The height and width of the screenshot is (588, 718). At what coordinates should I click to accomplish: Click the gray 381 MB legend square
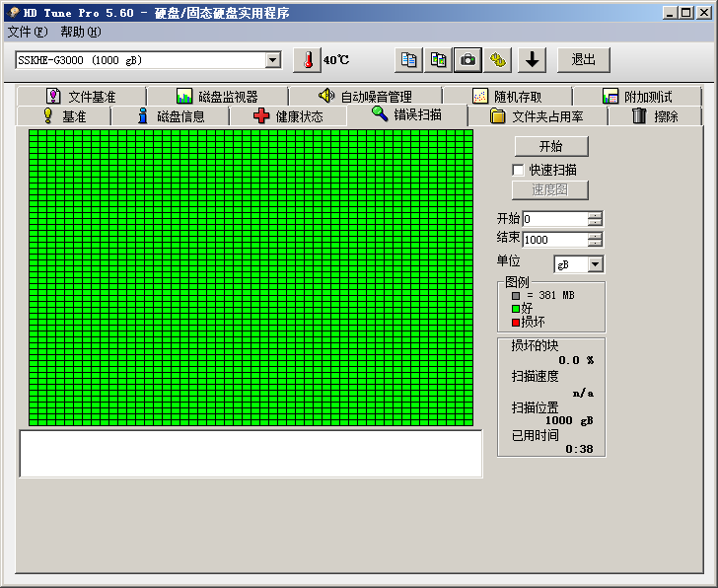tap(516, 296)
